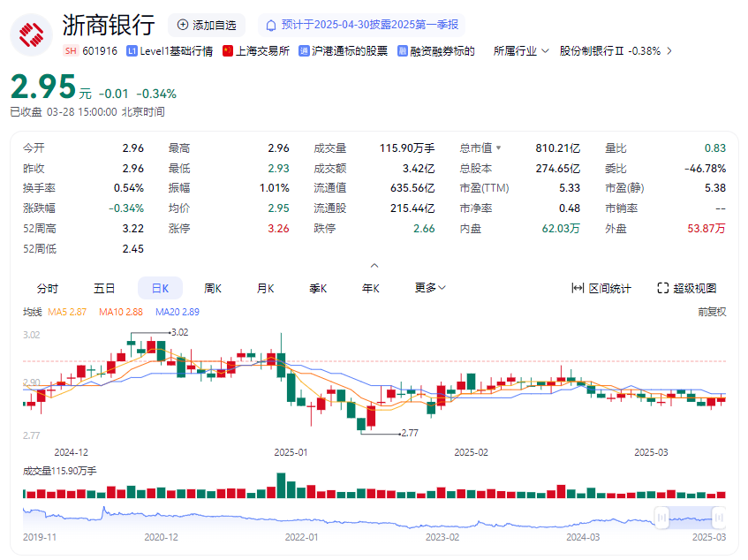This screenshot has width=748, height=560.
Task: Click the L1 Level1 badge icon
Action: 132,51
